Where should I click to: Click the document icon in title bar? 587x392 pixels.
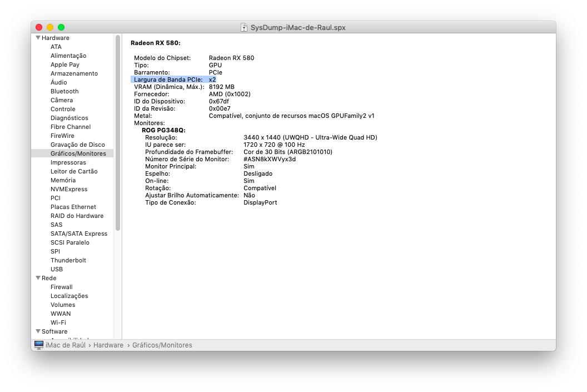click(x=244, y=27)
